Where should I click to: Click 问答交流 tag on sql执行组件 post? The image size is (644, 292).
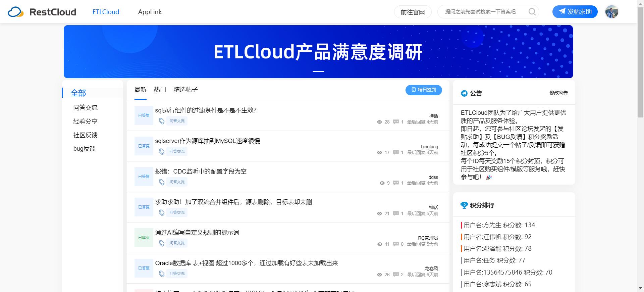pyautogui.click(x=177, y=121)
